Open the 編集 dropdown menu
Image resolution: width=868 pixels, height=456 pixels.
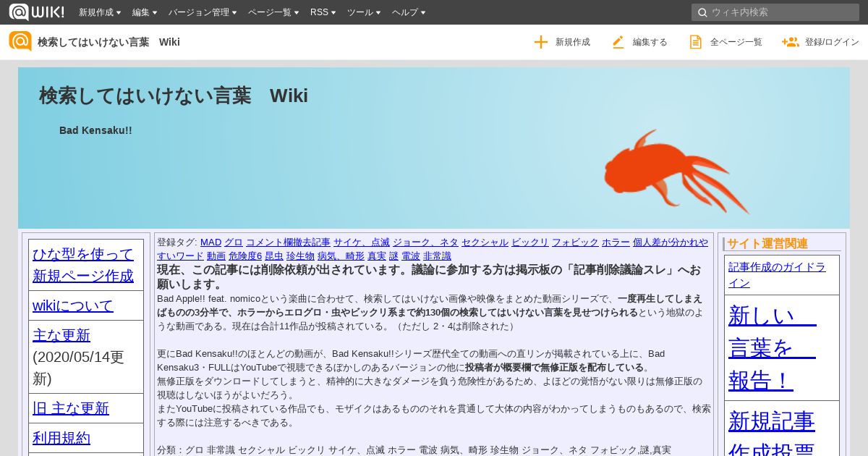(145, 12)
